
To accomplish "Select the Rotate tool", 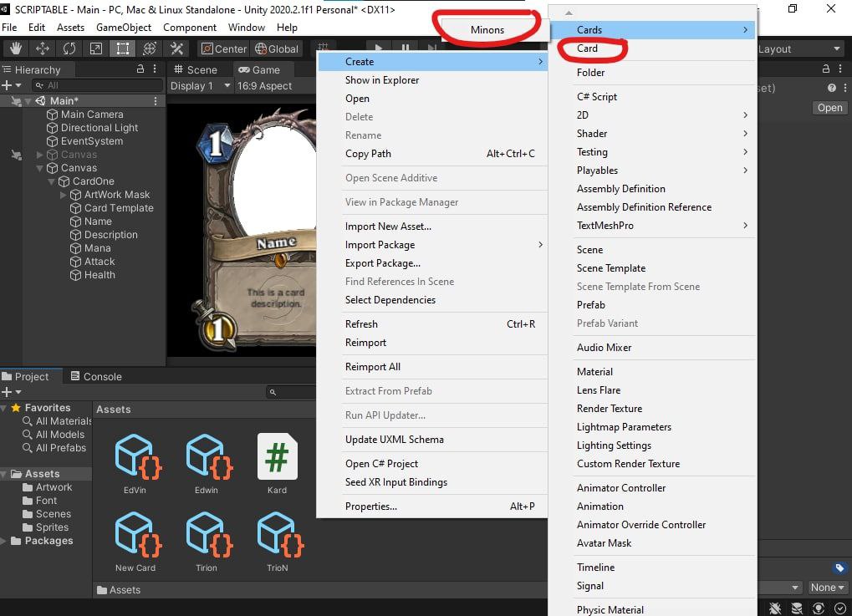I will (69, 48).
